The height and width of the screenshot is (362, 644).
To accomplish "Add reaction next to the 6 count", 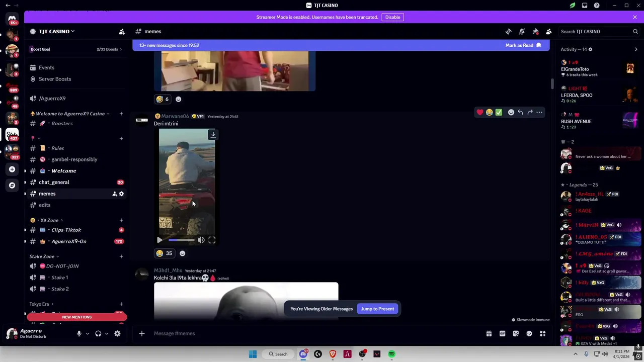I will click(x=178, y=99).
